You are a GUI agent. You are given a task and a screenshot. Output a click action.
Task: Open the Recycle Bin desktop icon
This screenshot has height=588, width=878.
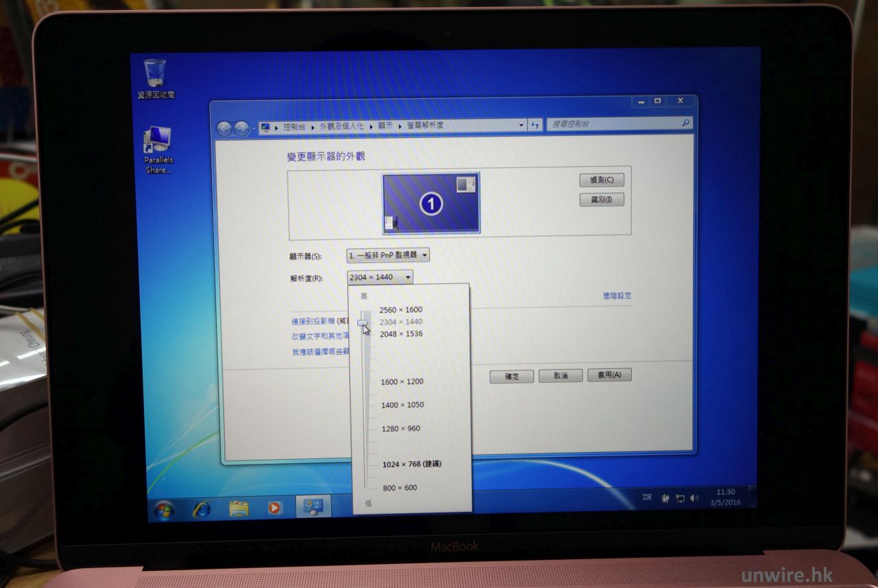click(x=155, y=73)
